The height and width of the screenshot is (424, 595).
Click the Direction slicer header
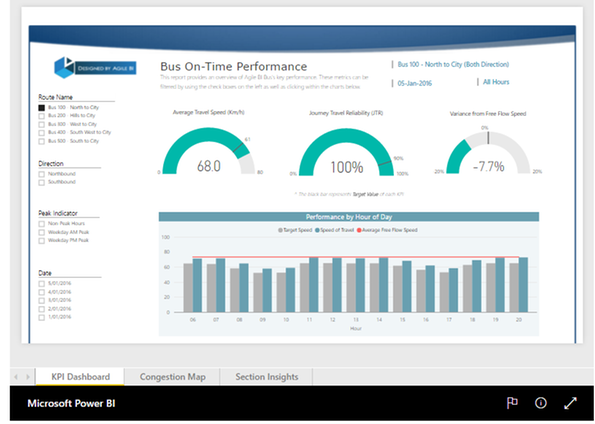pyautogui.click(x=51, y=164)
